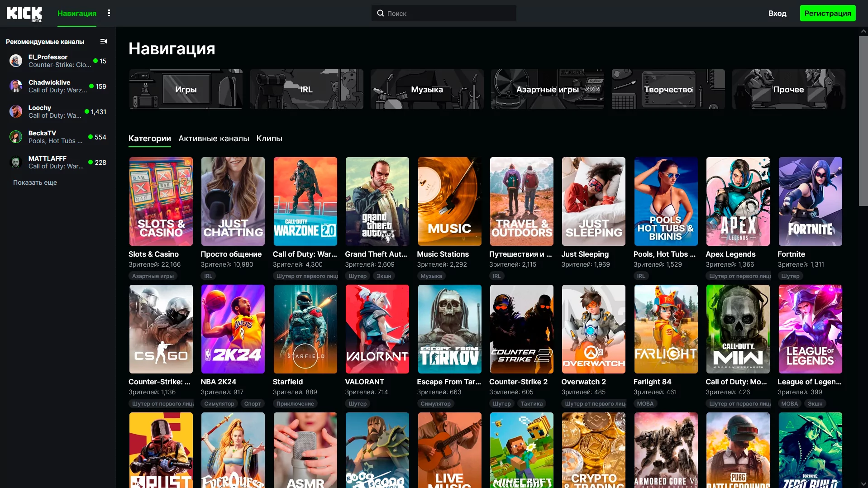This screenshot has width=868, height=488.
Task: Open Starfield category thumbnail
Action: pos(305,329)
